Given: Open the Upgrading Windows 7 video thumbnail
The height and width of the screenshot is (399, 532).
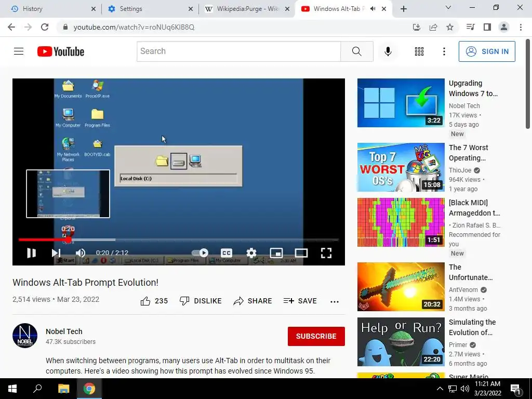Looking at the screenshot, I should pyautogui.click(x=401, y=103).
